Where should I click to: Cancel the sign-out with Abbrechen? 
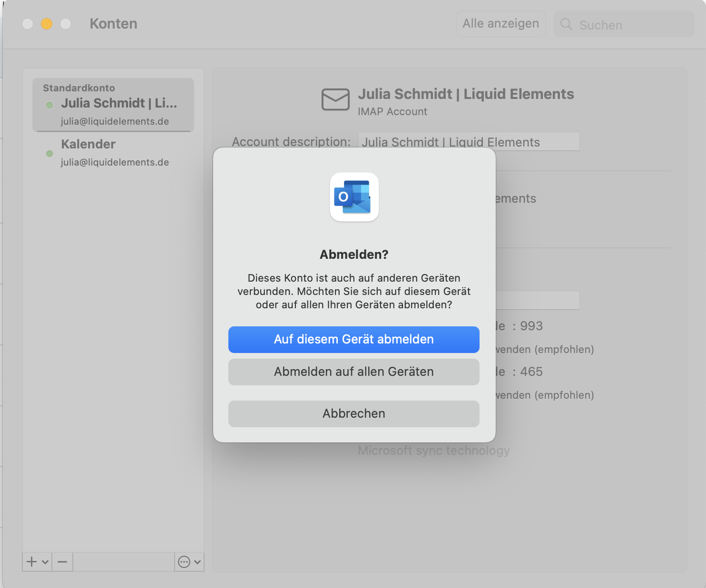pos(353,413)
